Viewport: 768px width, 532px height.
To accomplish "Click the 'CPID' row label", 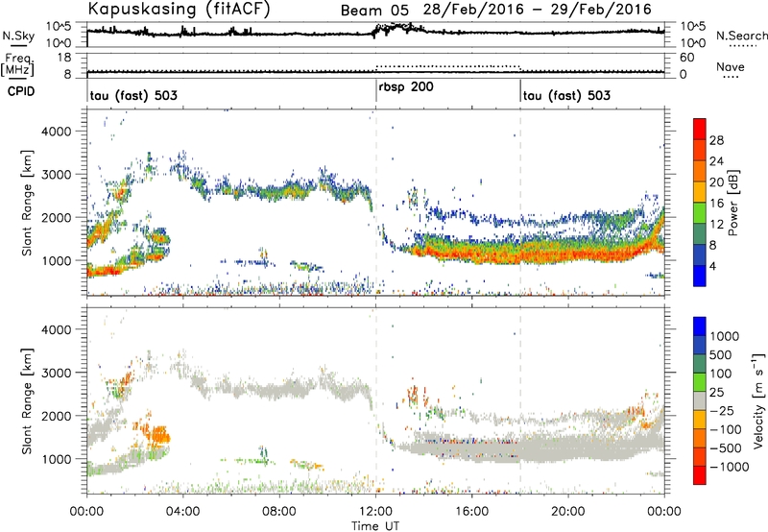I will point(21,91).
